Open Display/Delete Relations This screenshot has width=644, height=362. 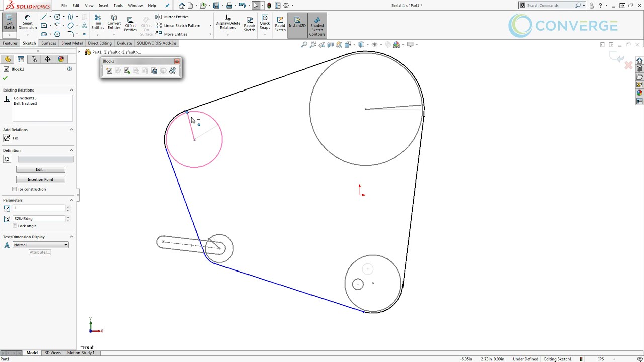[228, 22]
